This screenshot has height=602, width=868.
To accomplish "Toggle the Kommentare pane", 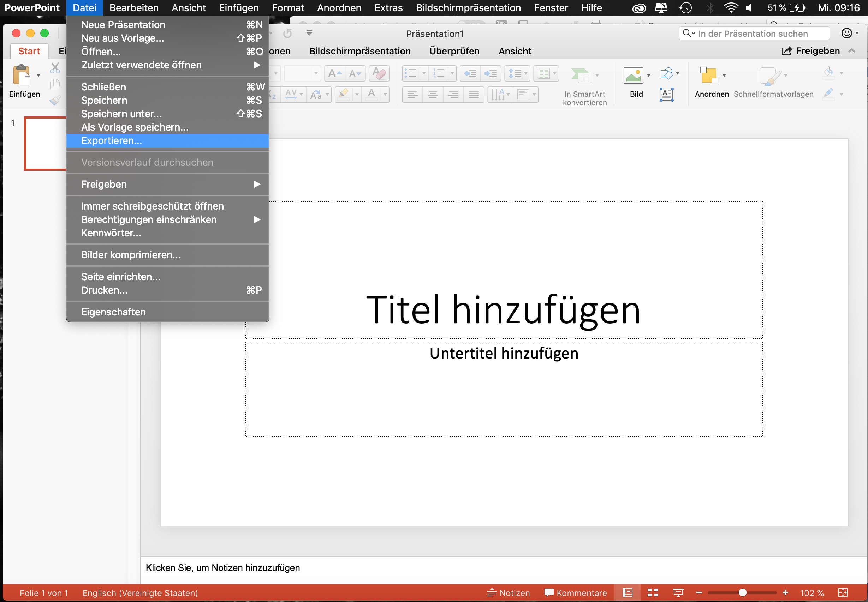I will 575,592.
